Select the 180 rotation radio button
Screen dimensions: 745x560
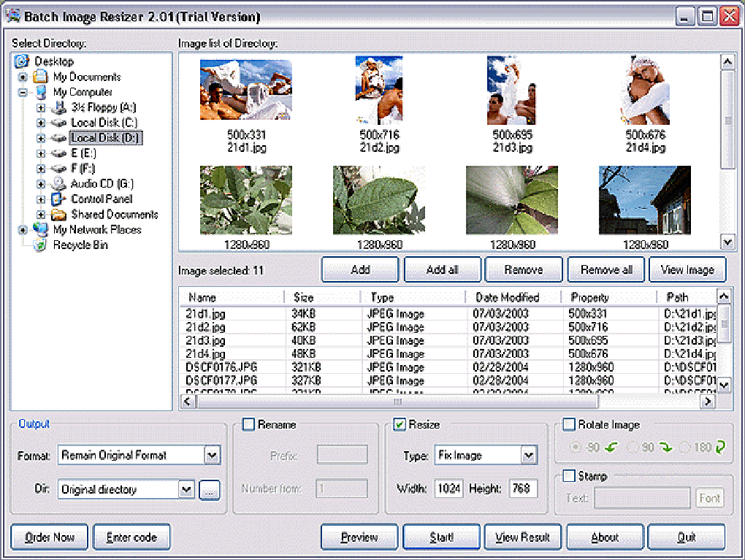(x=684, y=448)
